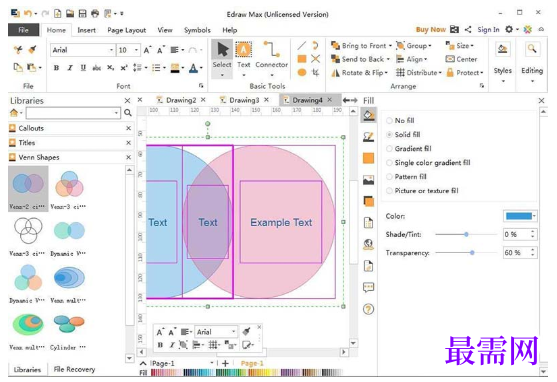
Task: Click the Cut scissors icon
Action: (18, 50)
